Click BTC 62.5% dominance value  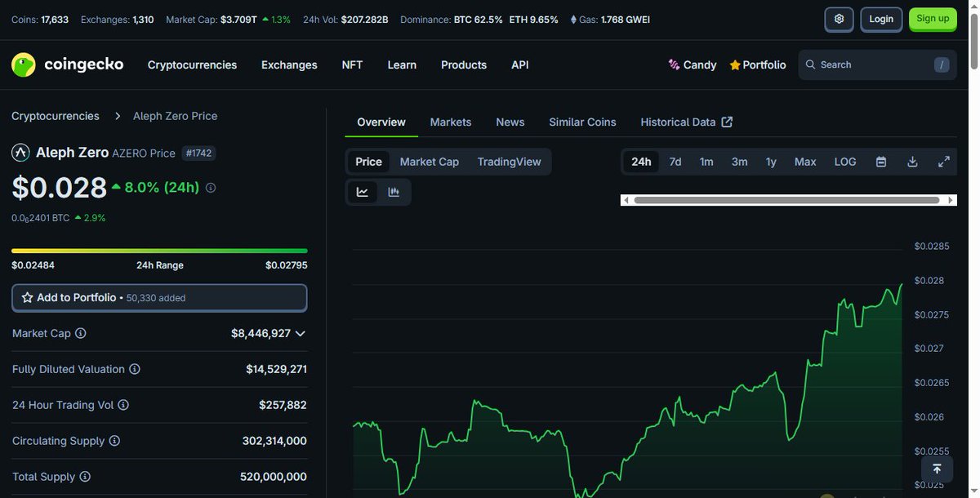pos(478,19)
